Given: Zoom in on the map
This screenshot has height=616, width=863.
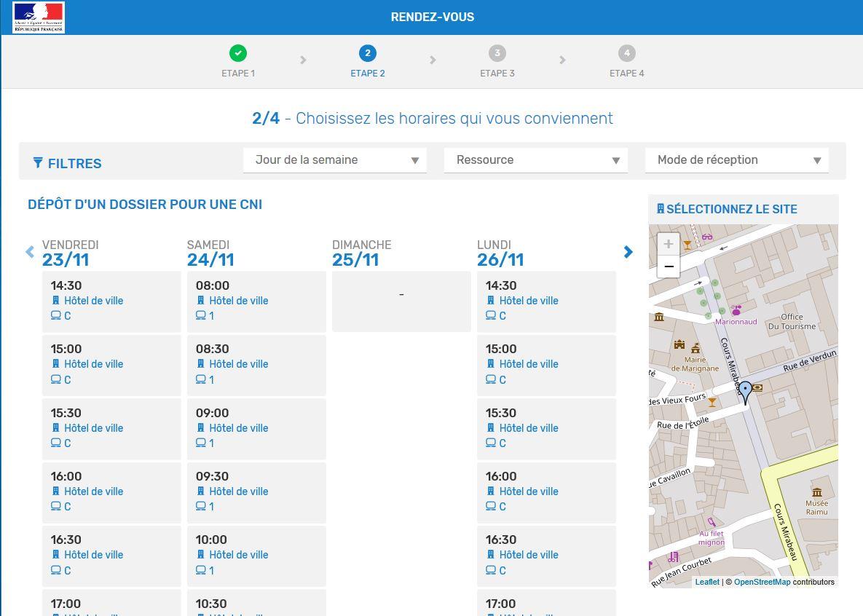Looking at the screenshot, I should point(668,244).
